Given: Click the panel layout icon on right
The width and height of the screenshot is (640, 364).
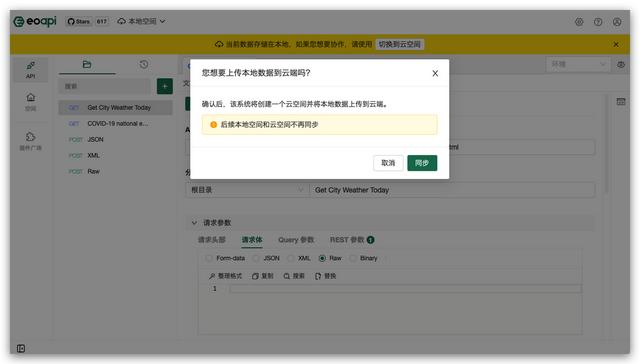Looking at the screenshot, I should point(621,102).
